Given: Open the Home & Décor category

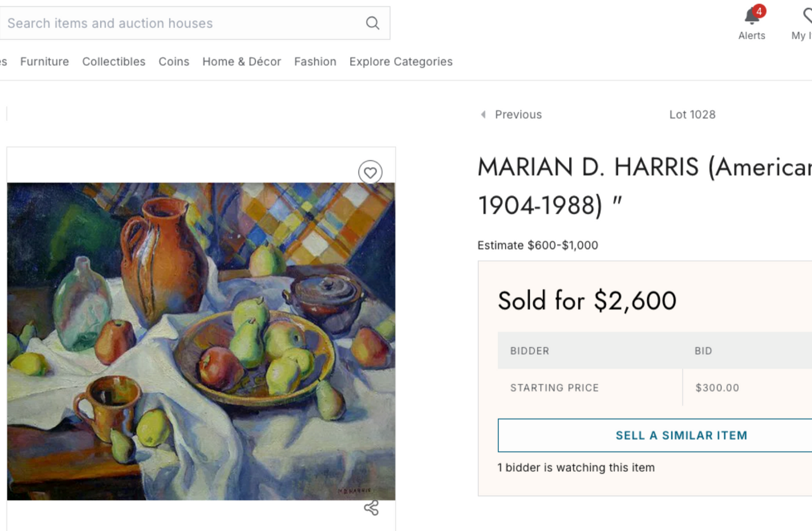Looking at the screenshot, I should (x=242, y=62).
